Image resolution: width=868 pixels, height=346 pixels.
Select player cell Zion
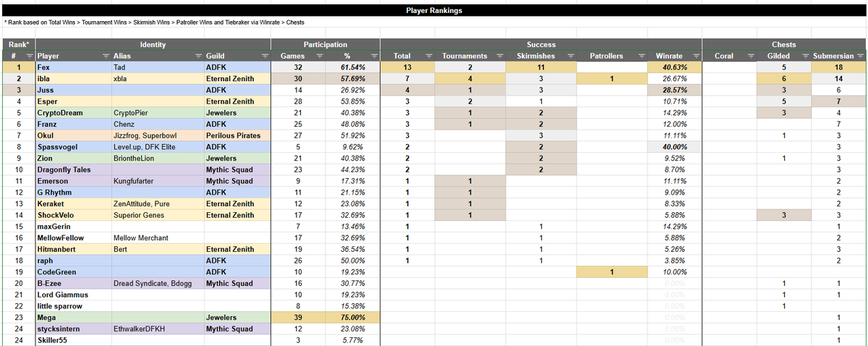[73, 158]
